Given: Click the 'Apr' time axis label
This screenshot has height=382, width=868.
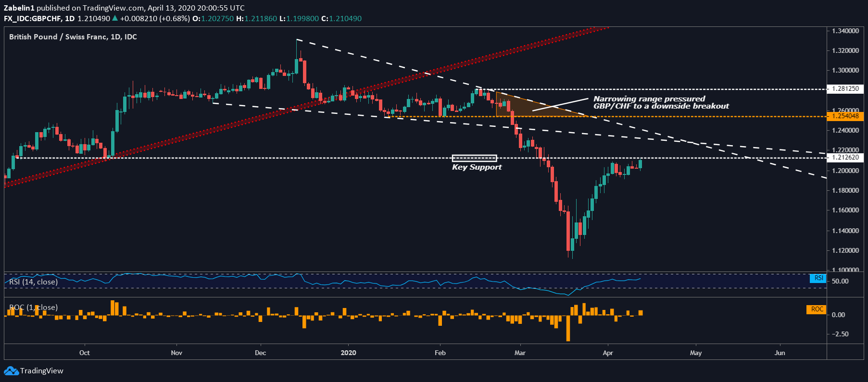Looking at the screenshot, I should [608, 353].
